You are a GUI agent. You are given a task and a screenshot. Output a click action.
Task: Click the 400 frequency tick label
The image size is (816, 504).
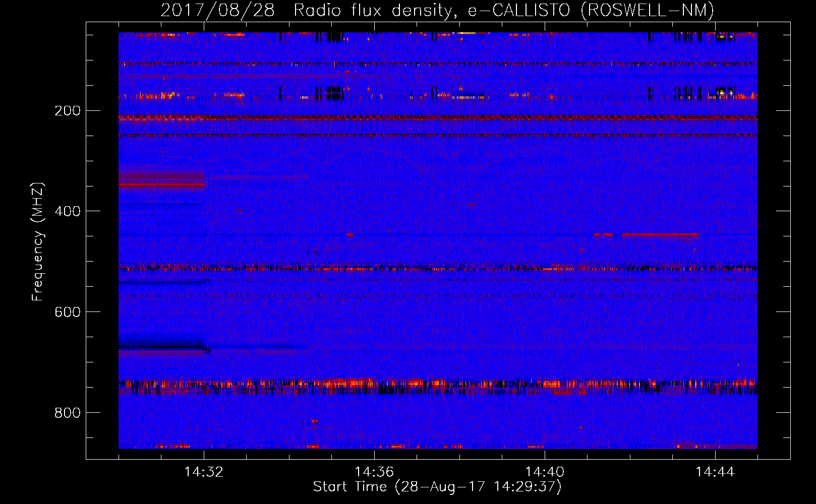coord(68,211)
